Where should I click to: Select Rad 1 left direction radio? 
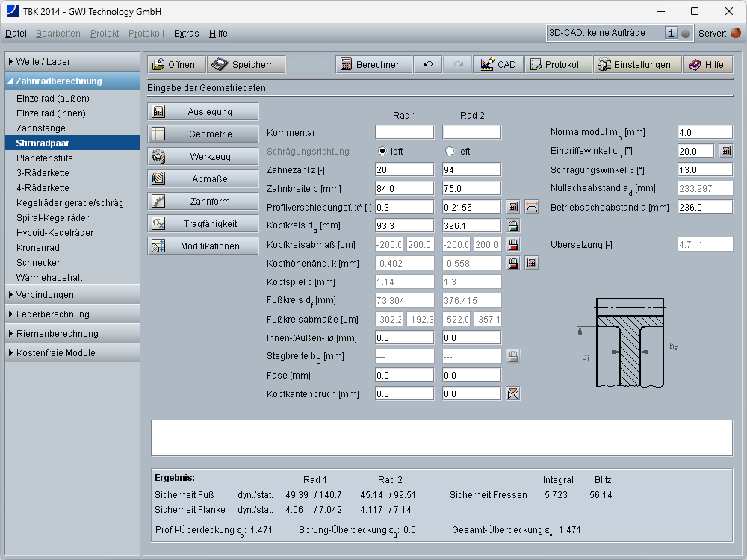(383, 151)
